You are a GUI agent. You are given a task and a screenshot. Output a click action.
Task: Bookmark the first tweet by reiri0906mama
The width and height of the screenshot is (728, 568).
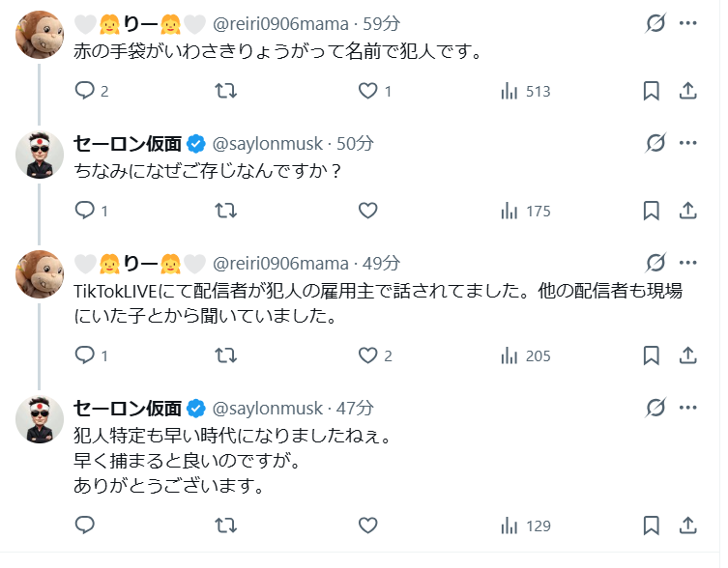tap(652, 92)
